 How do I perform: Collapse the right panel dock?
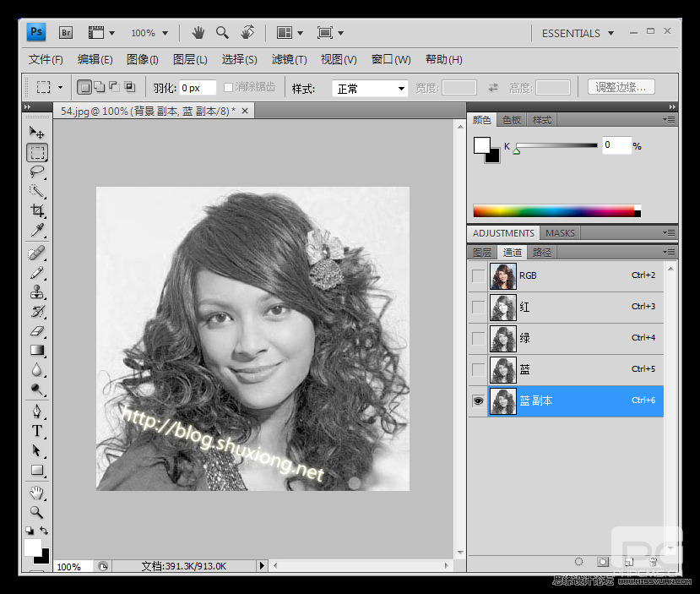(x=672, y=106)
